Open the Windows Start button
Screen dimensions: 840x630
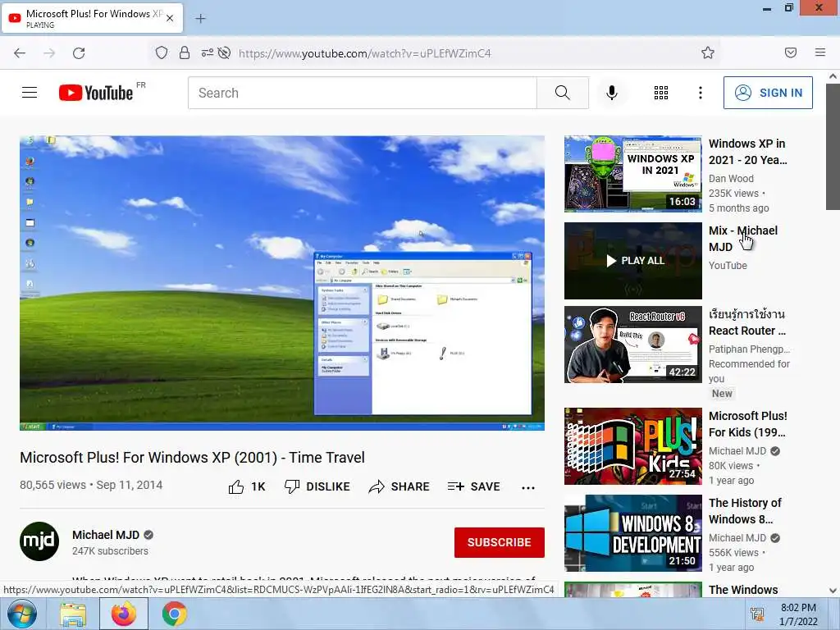pyautogui.click(x=21, y=614)
